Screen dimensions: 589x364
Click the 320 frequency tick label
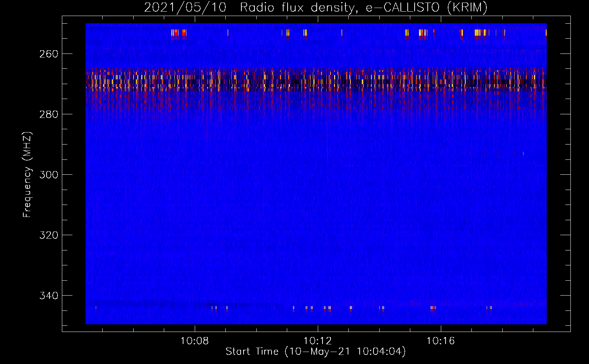click(48, 235)
